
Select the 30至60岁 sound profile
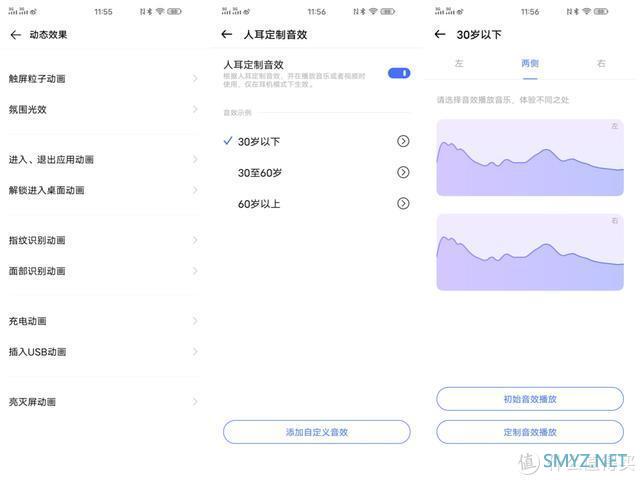click(260, 173)
